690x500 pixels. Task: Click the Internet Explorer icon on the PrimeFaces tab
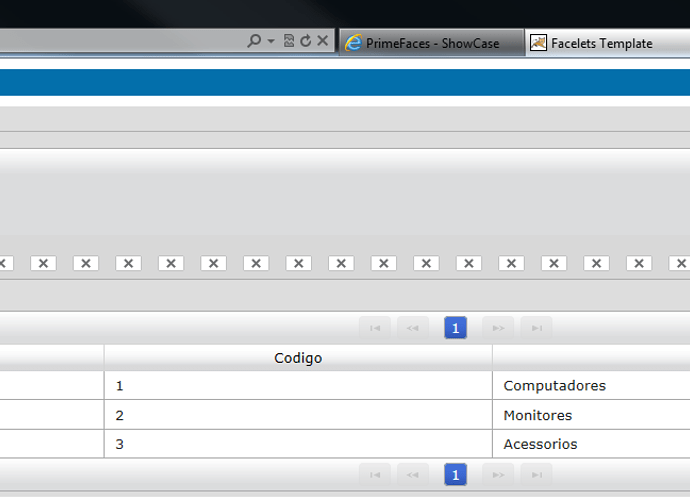tap(353, 43)
